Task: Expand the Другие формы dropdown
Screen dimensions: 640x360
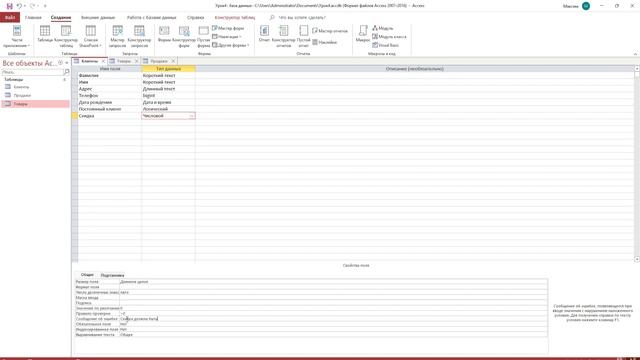Action: pos(231,45)
